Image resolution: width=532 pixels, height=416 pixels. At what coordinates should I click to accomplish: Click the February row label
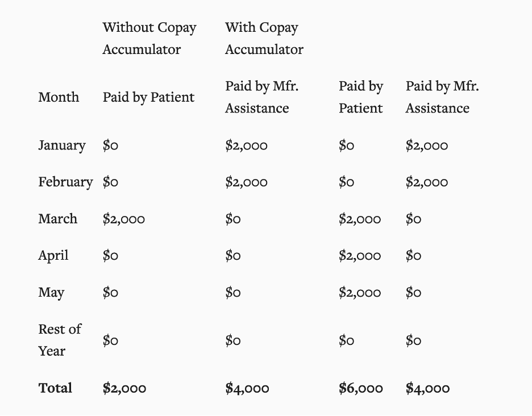(65, 182)
